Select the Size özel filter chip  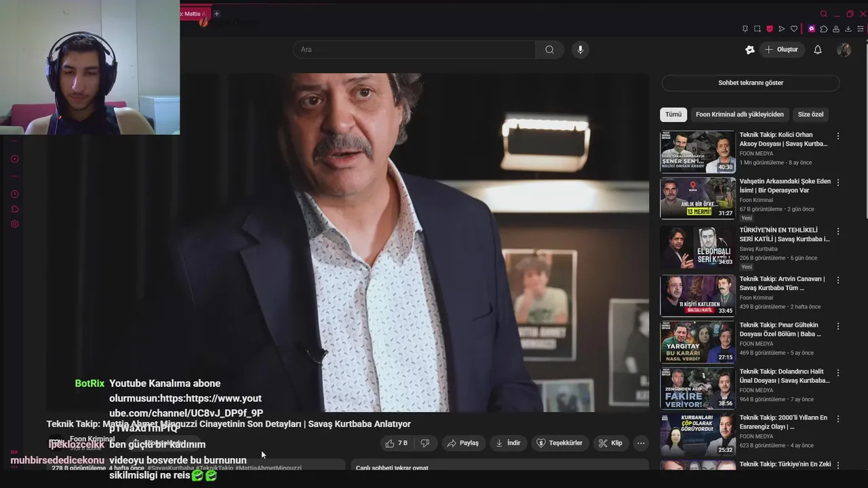click(x=810, y=115)
